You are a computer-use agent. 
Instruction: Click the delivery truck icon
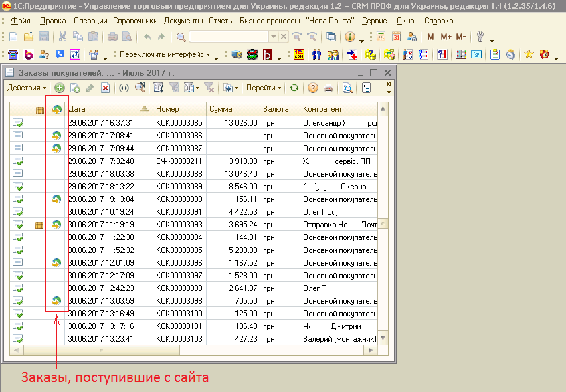(x=236, y=54)
